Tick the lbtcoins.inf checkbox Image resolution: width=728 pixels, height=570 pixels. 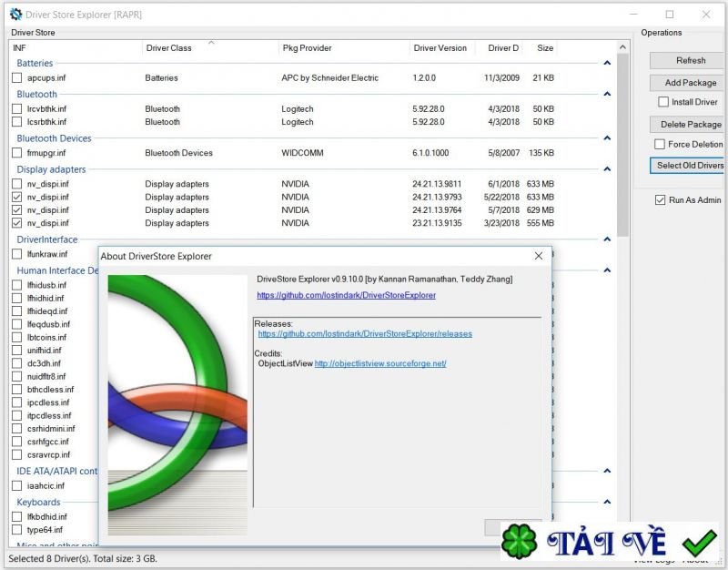click(x=16, y=337)
